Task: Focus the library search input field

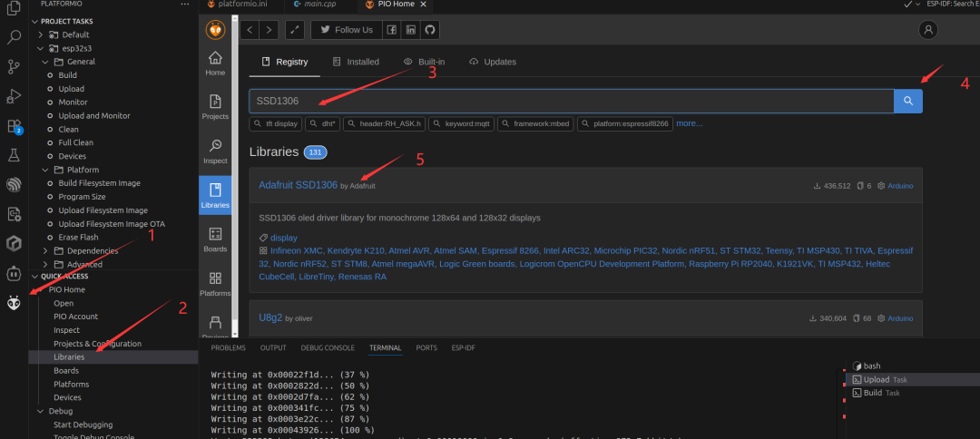Action: 572,102
